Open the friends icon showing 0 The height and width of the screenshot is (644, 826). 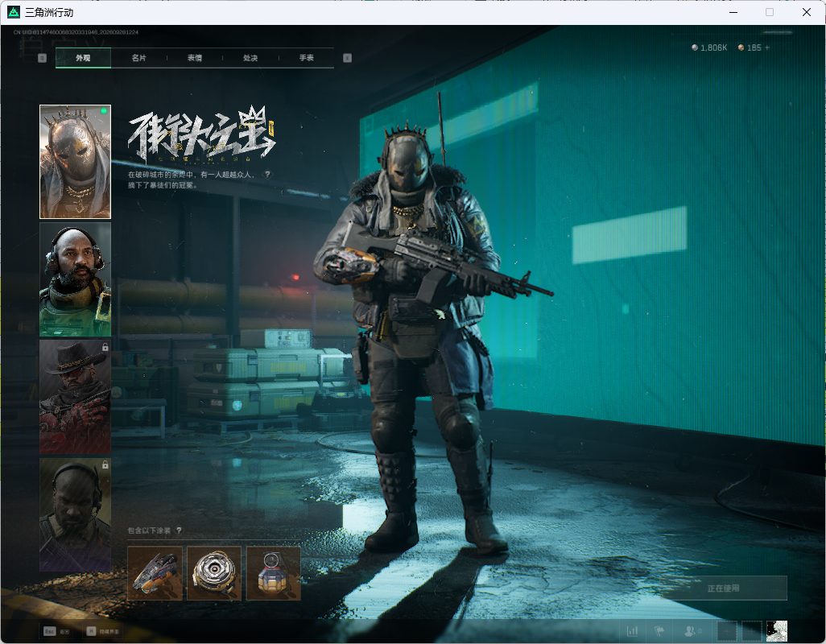692,630
